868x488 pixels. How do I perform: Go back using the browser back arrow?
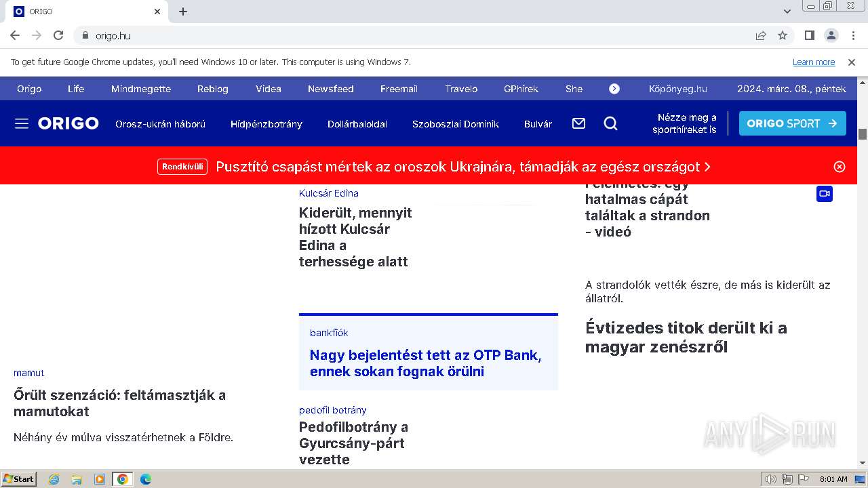[x=15, y=35]
